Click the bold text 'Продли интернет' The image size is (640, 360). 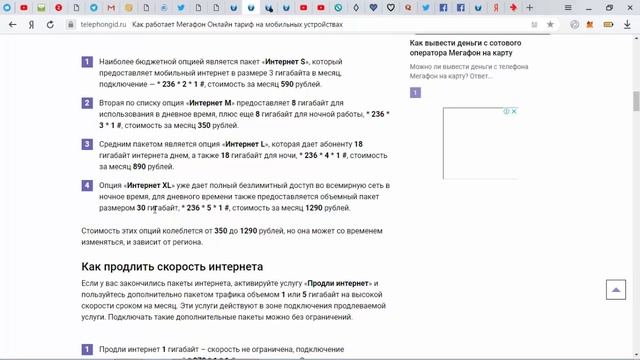click(x=338, y=283)
